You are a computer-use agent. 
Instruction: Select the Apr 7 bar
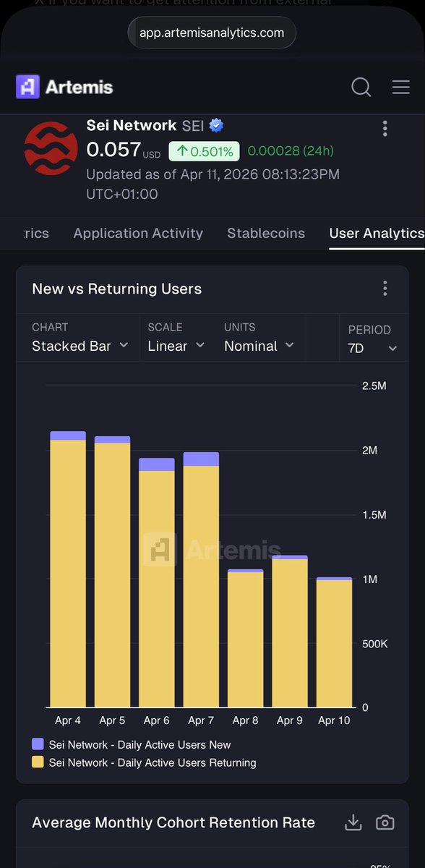click(x=201, y=579)
